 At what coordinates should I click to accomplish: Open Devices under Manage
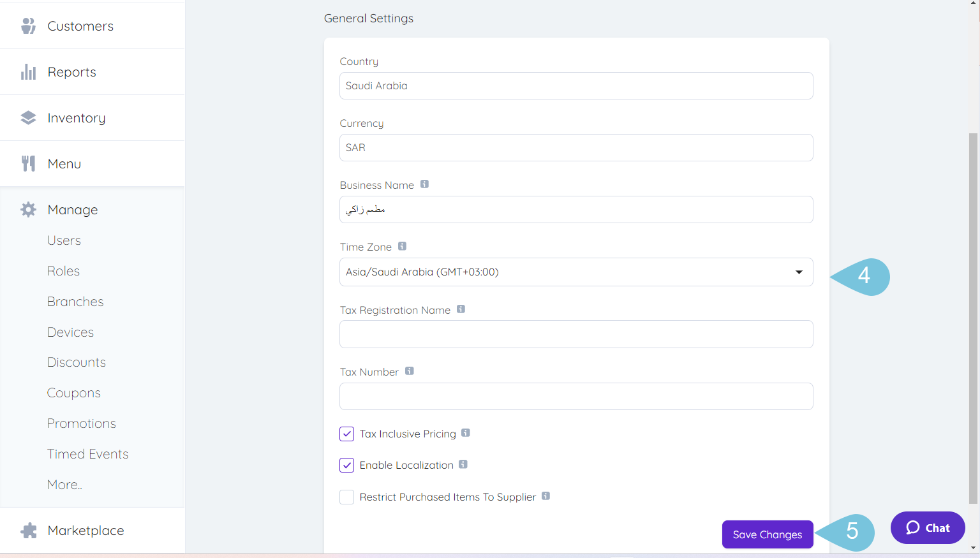(70, 332)
